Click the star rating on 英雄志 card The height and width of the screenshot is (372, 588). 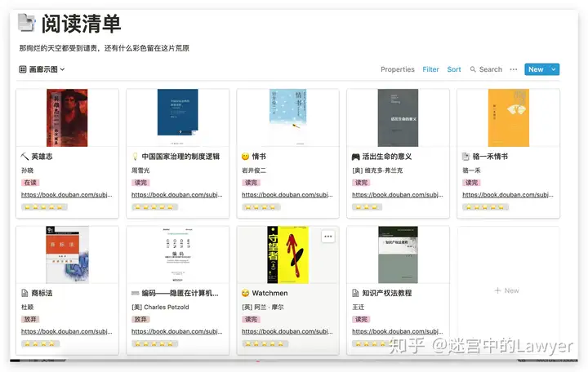click(44, 206)
